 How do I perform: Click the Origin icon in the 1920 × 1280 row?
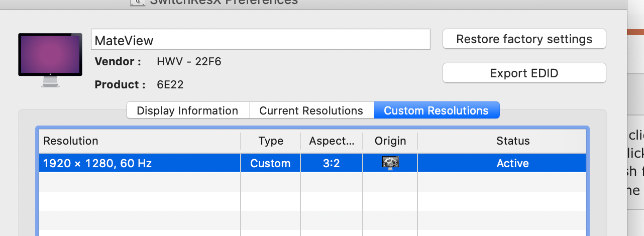pyautogui.click(x=390, y=163)
